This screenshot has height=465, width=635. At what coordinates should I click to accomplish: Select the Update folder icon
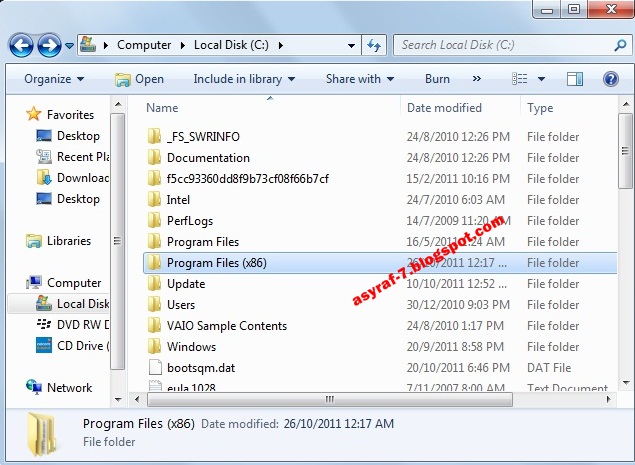pyautogui.click(x=154, y=284)
